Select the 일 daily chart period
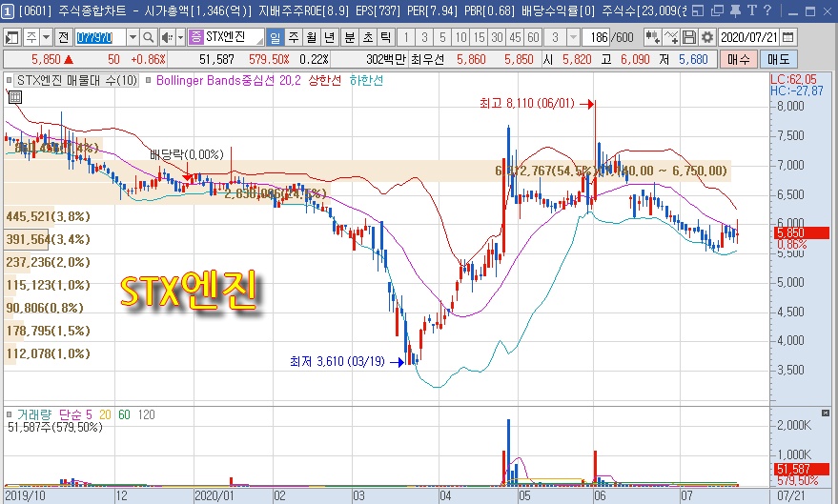838x504 pixels. tap(275, 37)
